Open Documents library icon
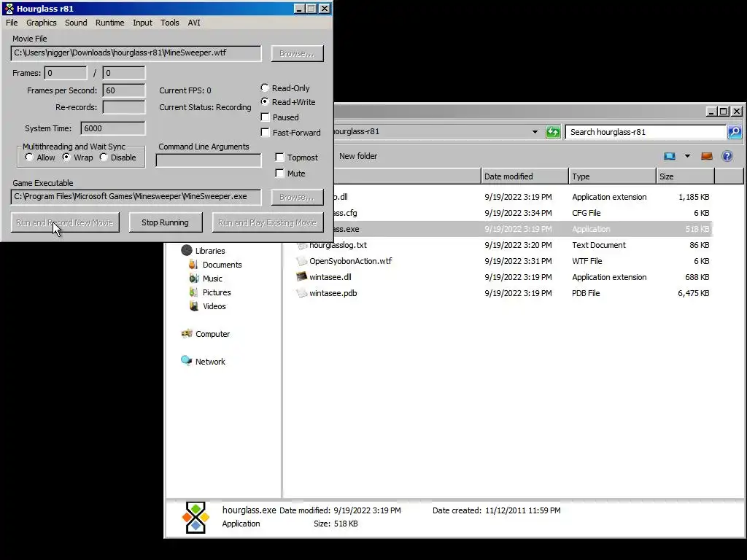747x560 pixels. [x=193, y=264]
